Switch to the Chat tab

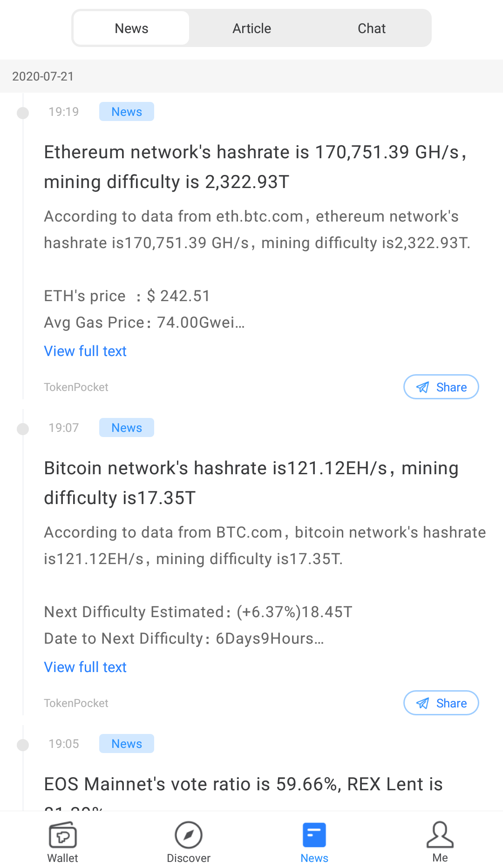371,28
